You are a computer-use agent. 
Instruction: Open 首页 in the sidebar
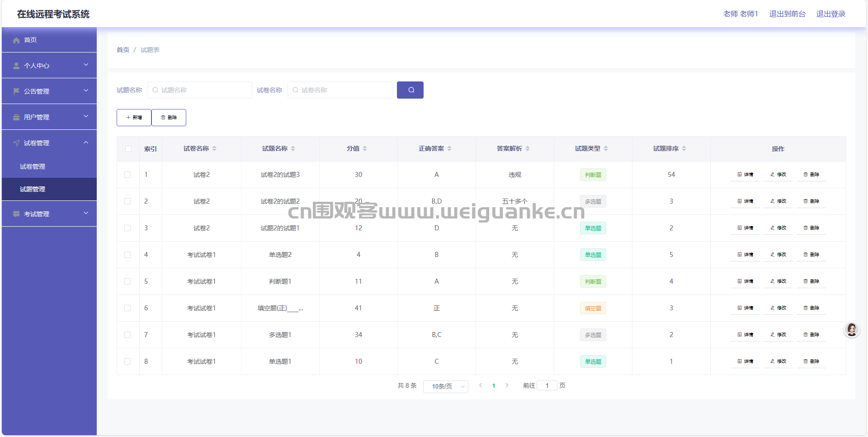tap(49, 40)
